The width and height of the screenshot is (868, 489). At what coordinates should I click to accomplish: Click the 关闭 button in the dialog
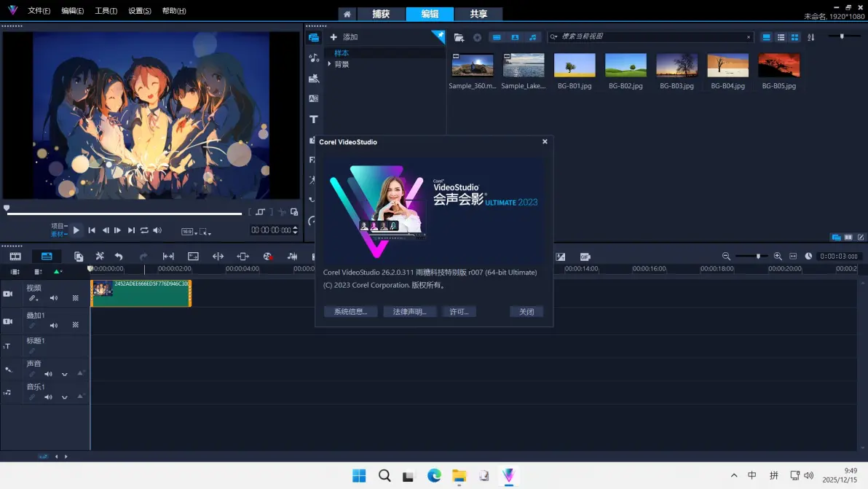(526, 312)
